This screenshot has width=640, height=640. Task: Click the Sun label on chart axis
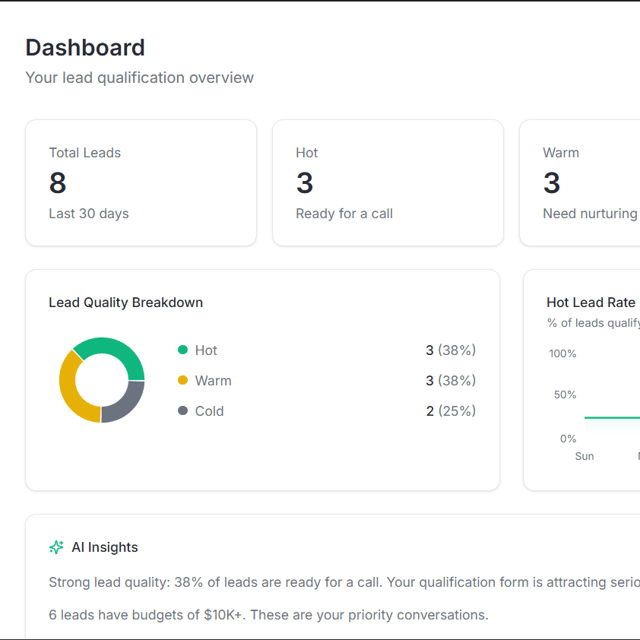pyautogui.click(x=584, y=456)
